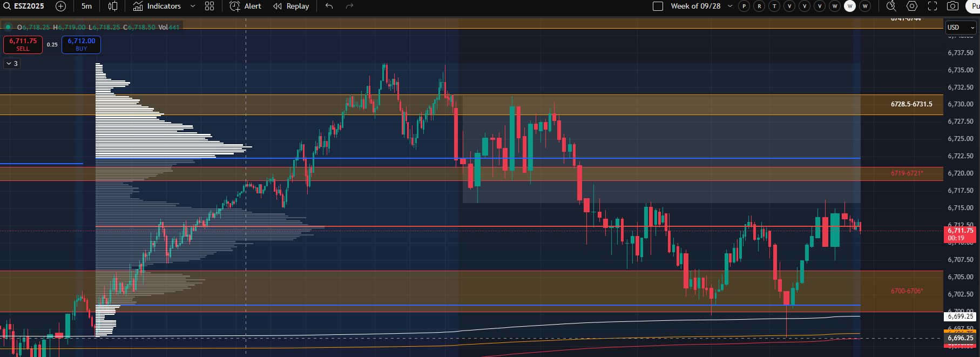980x357 pixels.
Task: Click the compare or add symbol plus icon
Action: coord(61,6)
